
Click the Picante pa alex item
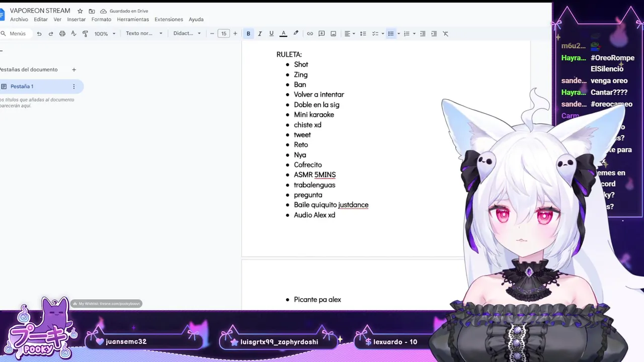[317, 300]
